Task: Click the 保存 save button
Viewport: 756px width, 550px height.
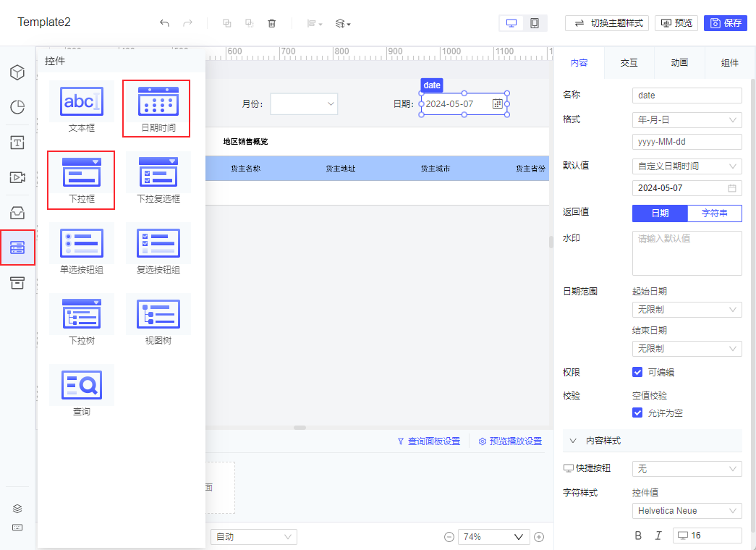Action: point(725,23)
